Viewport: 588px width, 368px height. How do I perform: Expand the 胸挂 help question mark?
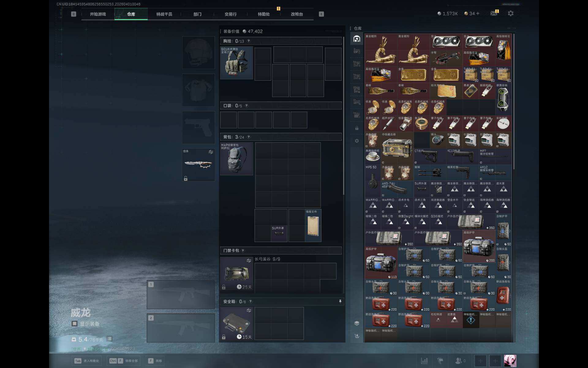coord(248,41)
